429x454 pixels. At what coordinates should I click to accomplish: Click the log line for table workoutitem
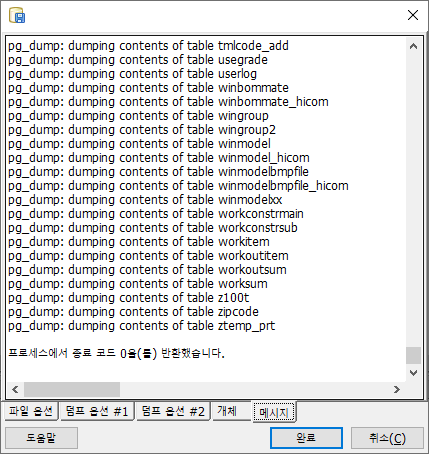(x=148, y=256)
